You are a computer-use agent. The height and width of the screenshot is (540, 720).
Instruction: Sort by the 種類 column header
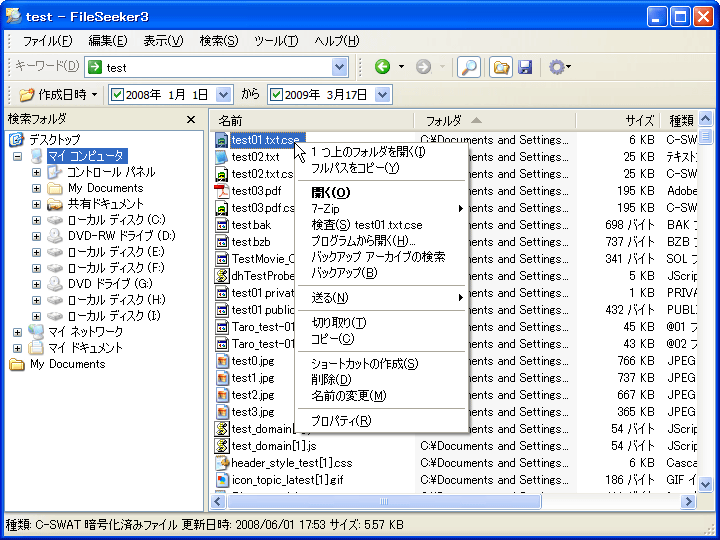point(679,121)
